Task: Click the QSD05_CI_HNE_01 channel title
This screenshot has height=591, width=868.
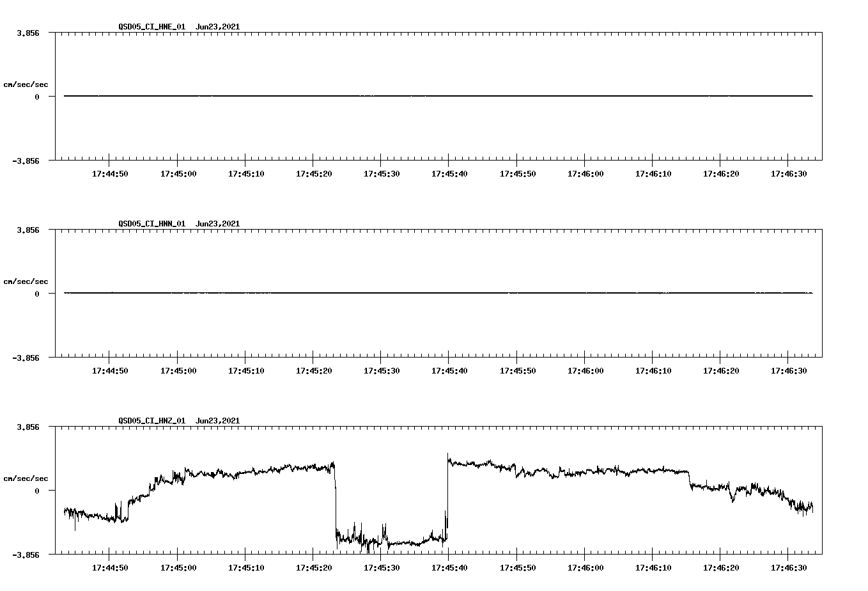Action: click(152, 27)
